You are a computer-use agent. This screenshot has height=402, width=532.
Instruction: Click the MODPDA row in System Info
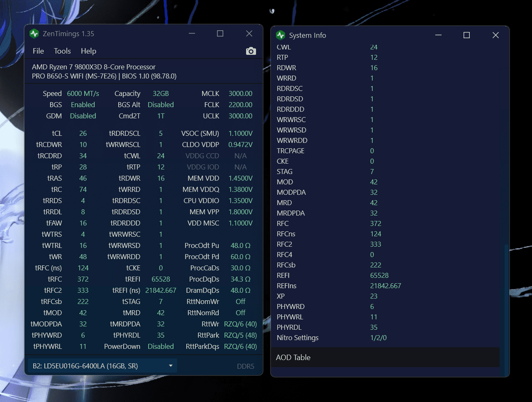(x=385, y=192)
